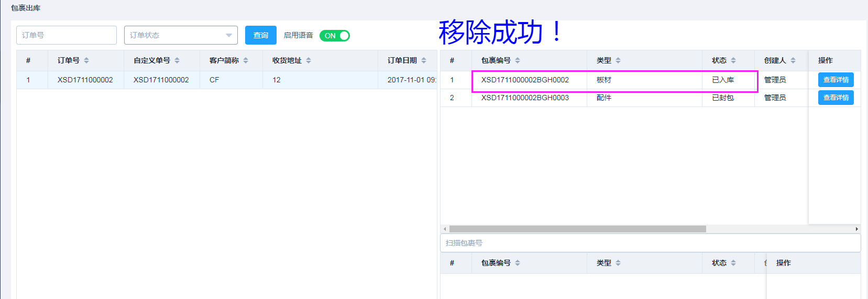Viewport: 868px width, 299px height.
Task: Click sort icon beside 自定义单号 column header
Action: (x=177, y=60)
